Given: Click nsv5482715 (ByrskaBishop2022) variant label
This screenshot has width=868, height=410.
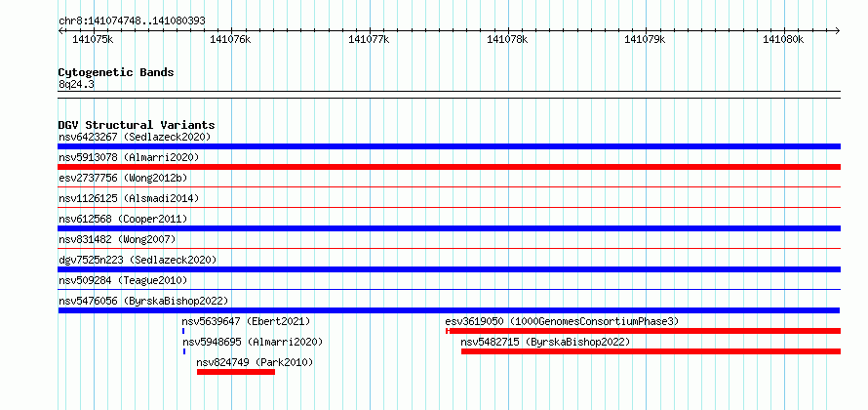Looking at the screenshot, I should tap(545, 342).
